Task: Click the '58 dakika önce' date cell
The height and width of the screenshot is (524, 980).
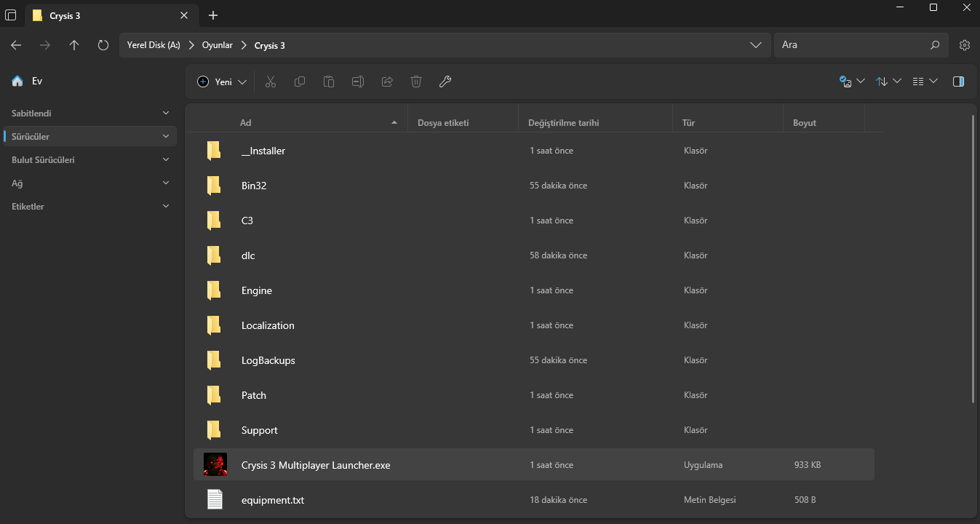Action: (558, 255)
